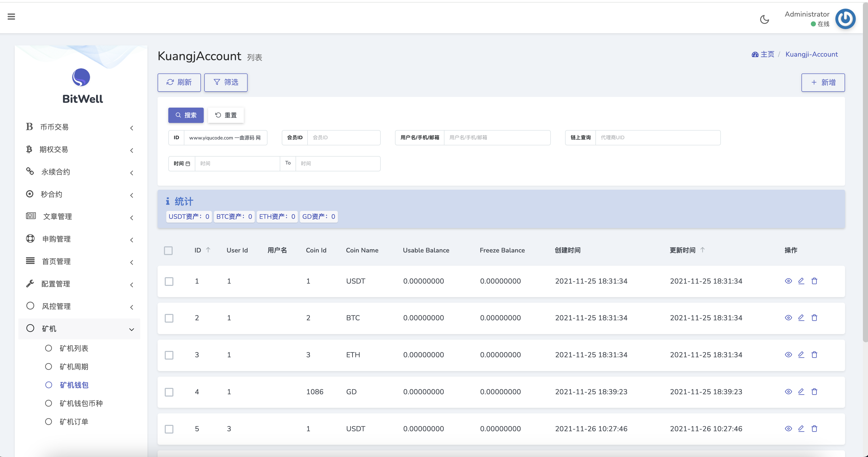Click edit pencil icon for BTC row
The height and width of the screenshot is (457, 868).
pos(801,318)
